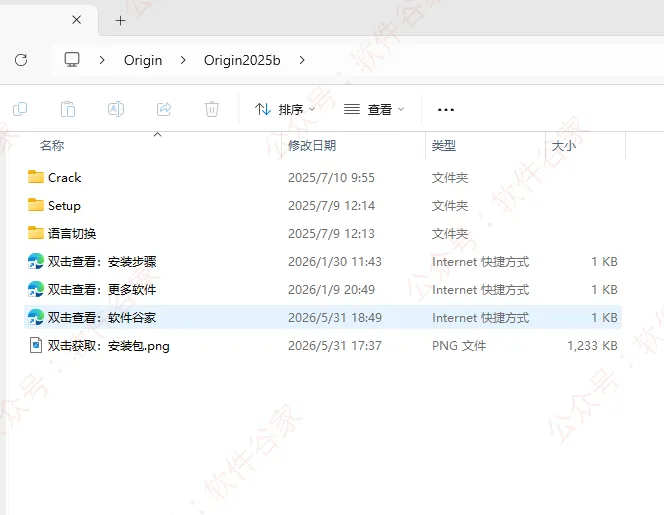Select the Setup folder name
Viewport: 664px width, 515px height.
pos(64,206)
